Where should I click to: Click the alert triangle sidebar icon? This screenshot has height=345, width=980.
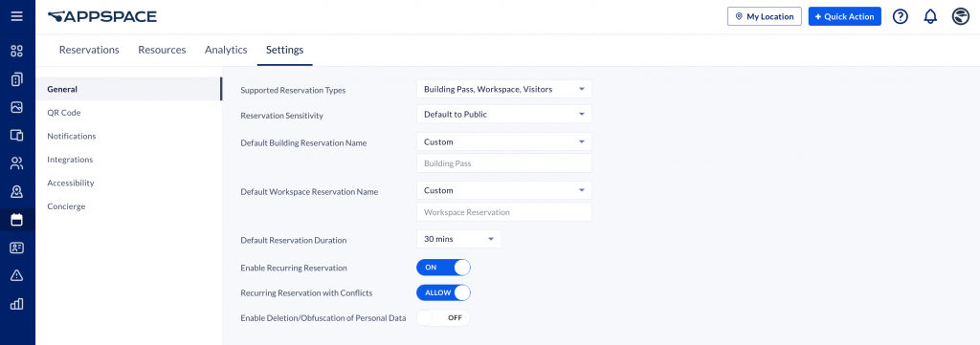pyautogui.click(x=17, y=276)
